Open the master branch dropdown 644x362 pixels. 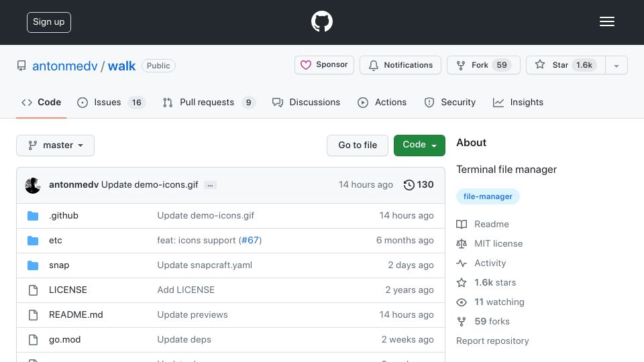(x=56, y=145)
